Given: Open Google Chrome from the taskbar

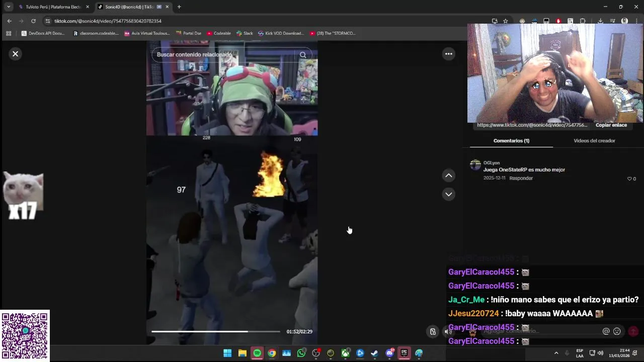Looking at the screenshot, I should pos(272,353).
